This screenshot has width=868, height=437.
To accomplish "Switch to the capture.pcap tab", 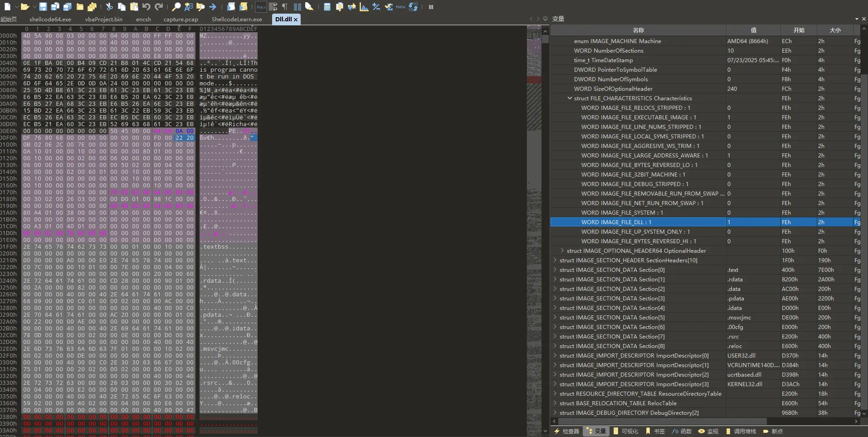I will [x=181, y=20].
